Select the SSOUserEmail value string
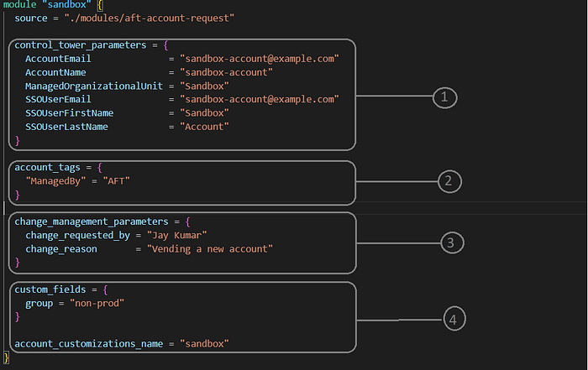 (x=260, y=99)
